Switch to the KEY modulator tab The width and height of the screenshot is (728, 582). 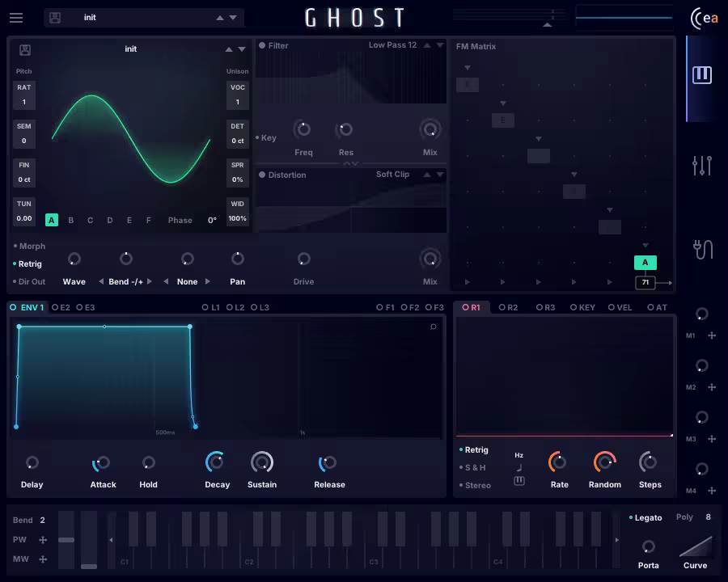tap(582, 307)
